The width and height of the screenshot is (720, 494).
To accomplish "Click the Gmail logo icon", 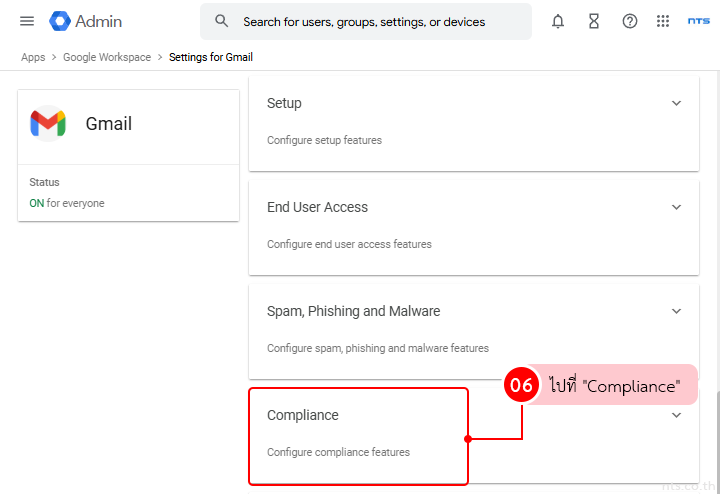I will click(x=48, y=124).
